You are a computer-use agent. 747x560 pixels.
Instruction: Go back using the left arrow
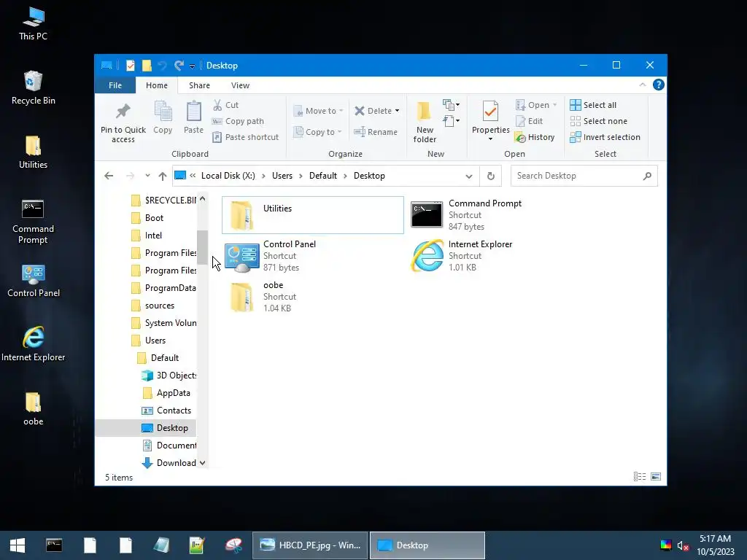click(109, 176)
